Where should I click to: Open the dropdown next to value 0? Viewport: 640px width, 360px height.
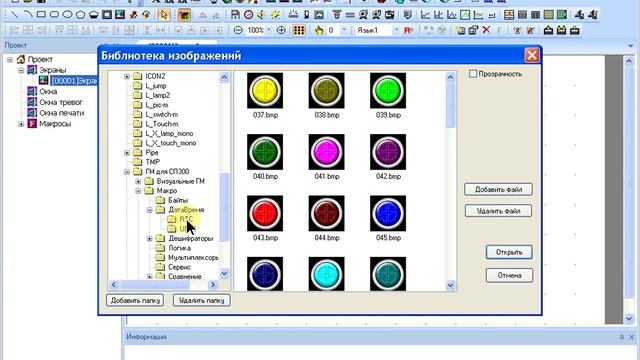tap(344, 30)
